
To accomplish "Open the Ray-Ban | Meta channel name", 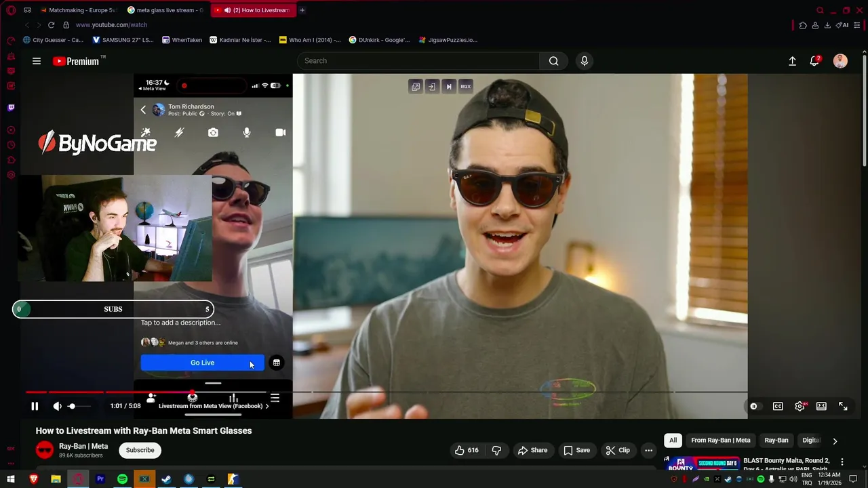I will 83,446.
